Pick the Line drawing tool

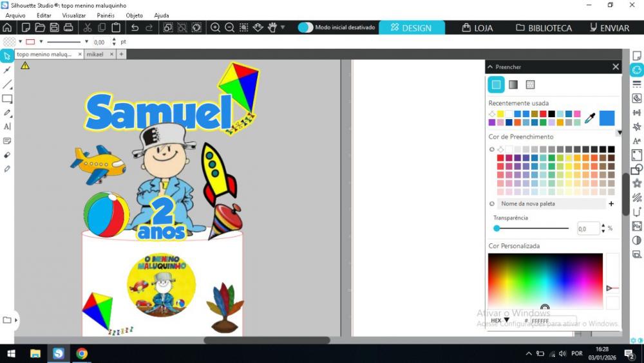pyautogui.click(x=7, y=84)
